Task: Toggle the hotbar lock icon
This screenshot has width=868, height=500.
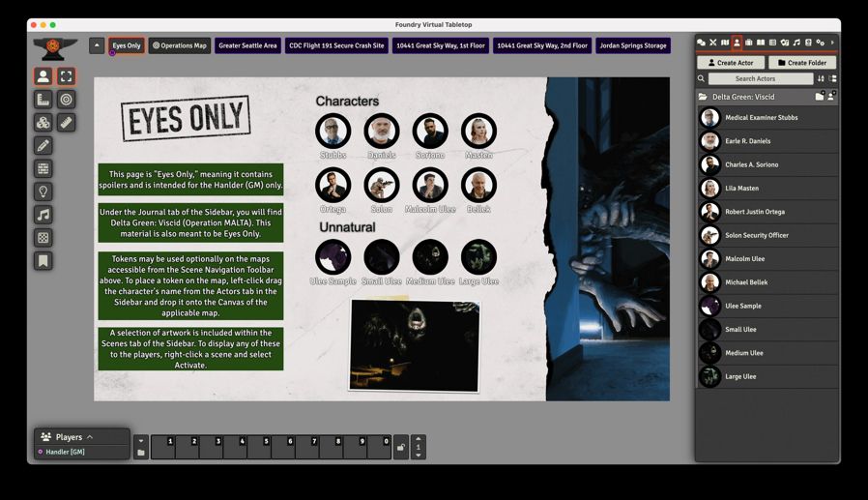Action: pyautogui.click(x=401, y=447)
